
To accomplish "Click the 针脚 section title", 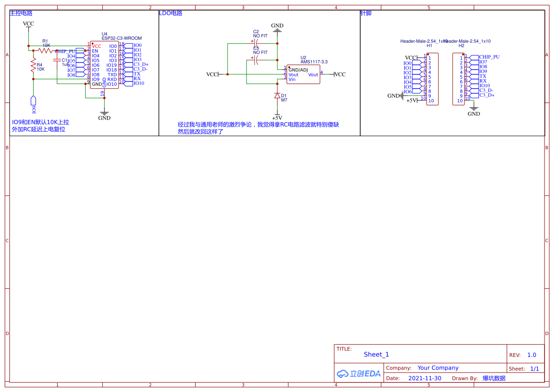I will 366,13.
